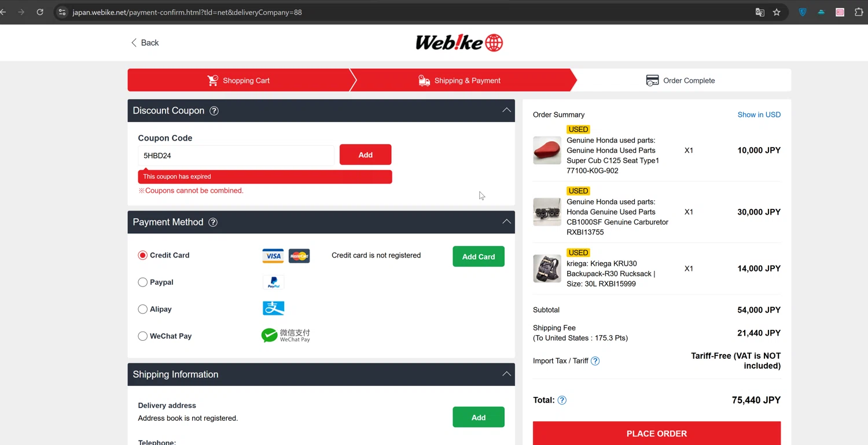Click 'Address book is not registered.' text
Image resolution: width=868 pixels, height=445 pixels.
(x=187, y=418)
